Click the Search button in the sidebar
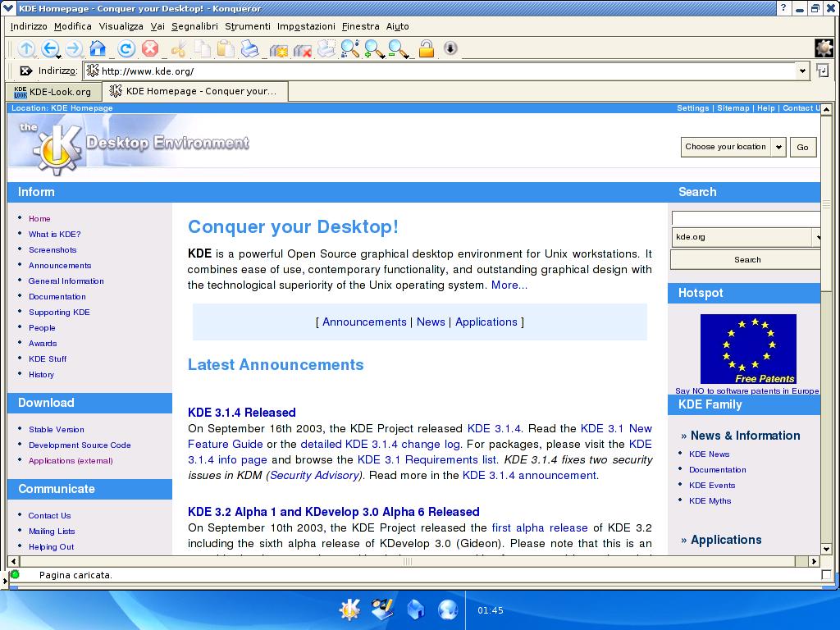The image size is (840, 630). [746, 260]
